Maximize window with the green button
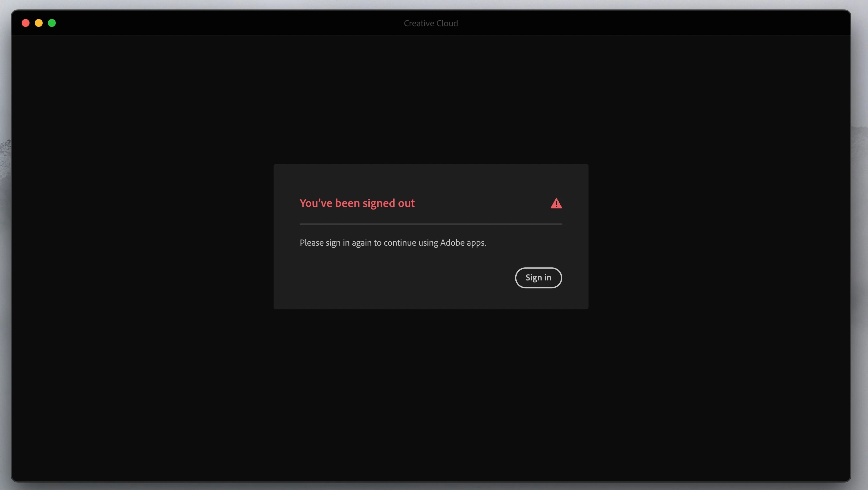The height and width of the screenshot is (490, 868). coord(52,23)
